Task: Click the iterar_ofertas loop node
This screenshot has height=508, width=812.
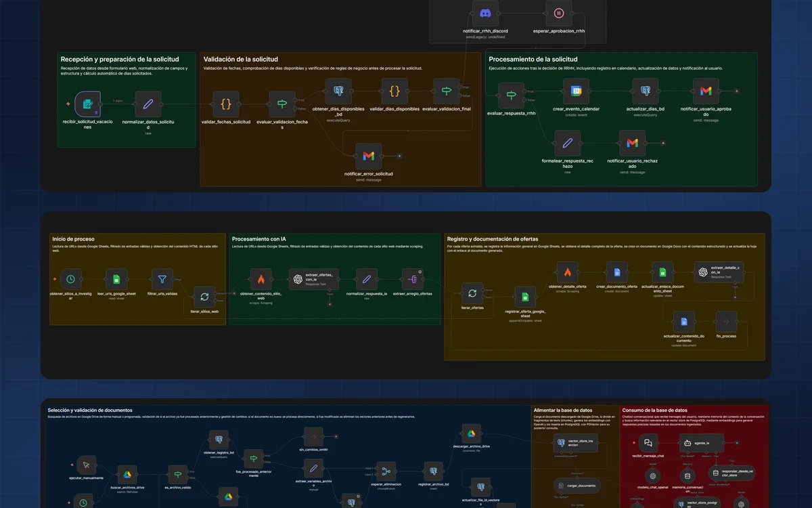Action: [x=473, y=293]
